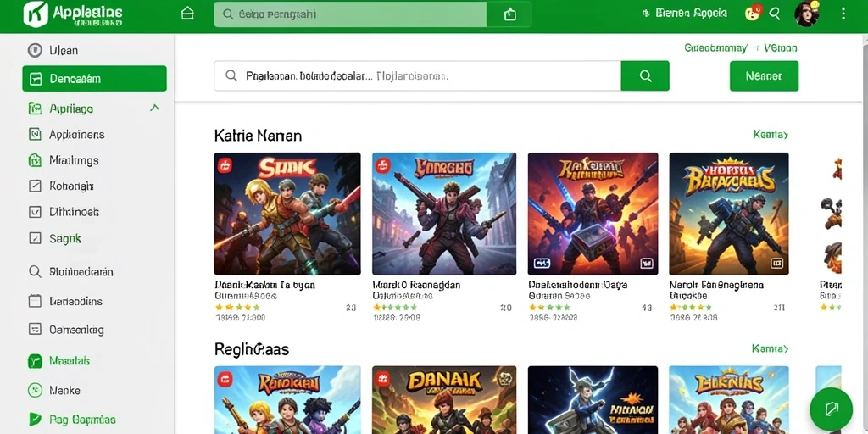Open the Randkian thumbnail in second row
The width and height of the screenshot is (868, 434).
(x=287, y=400)
